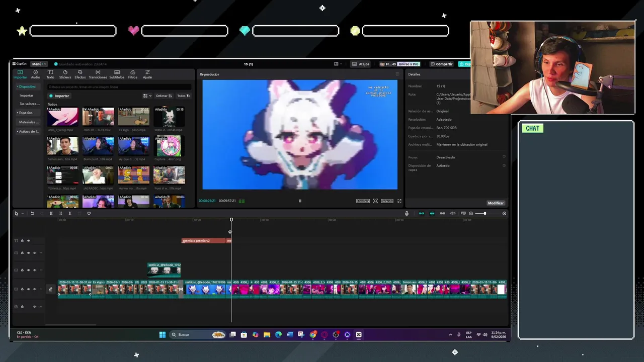The image size is (644, 362).
Task: Open the Atajos shortcuts button
Action: (x=361, y=64)
